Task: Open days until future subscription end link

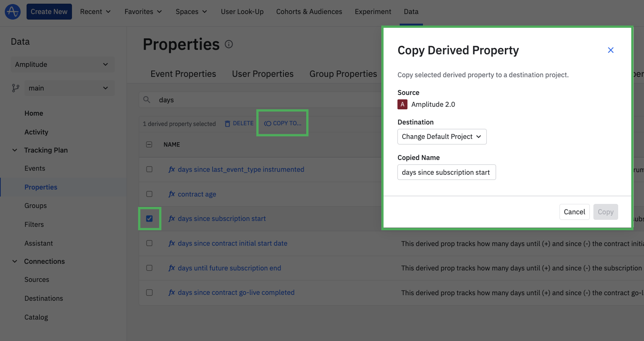Action: tap(229, 268)
